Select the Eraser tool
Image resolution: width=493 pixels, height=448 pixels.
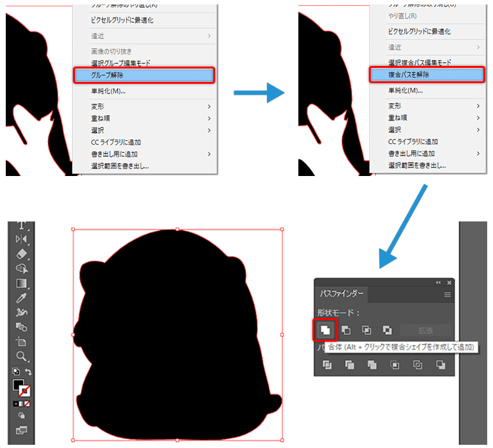click(x=21, y=253)
